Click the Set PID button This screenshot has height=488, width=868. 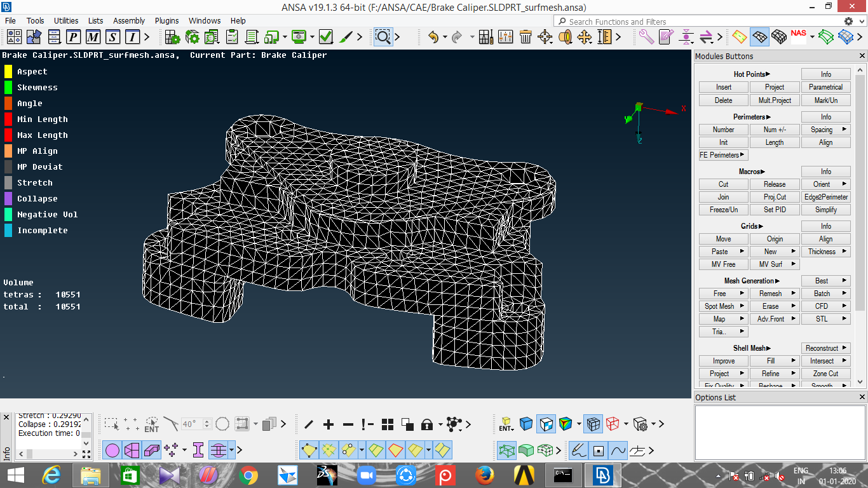pos(775,210)
